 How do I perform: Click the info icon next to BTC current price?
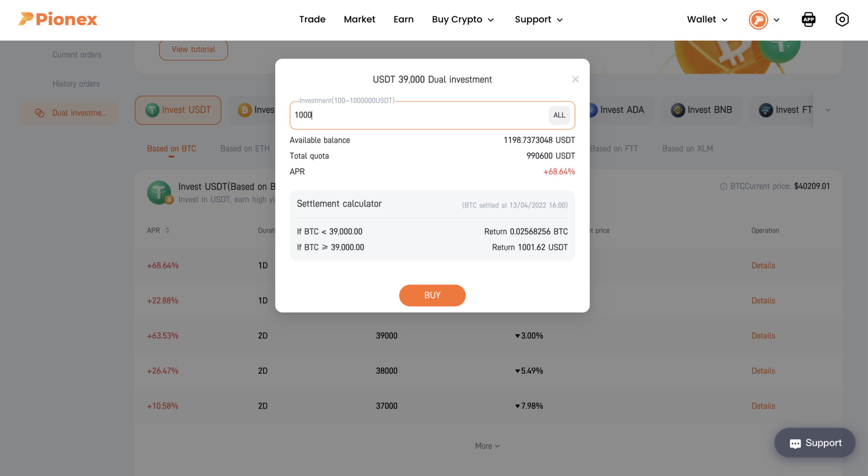(x=723, y=186)
